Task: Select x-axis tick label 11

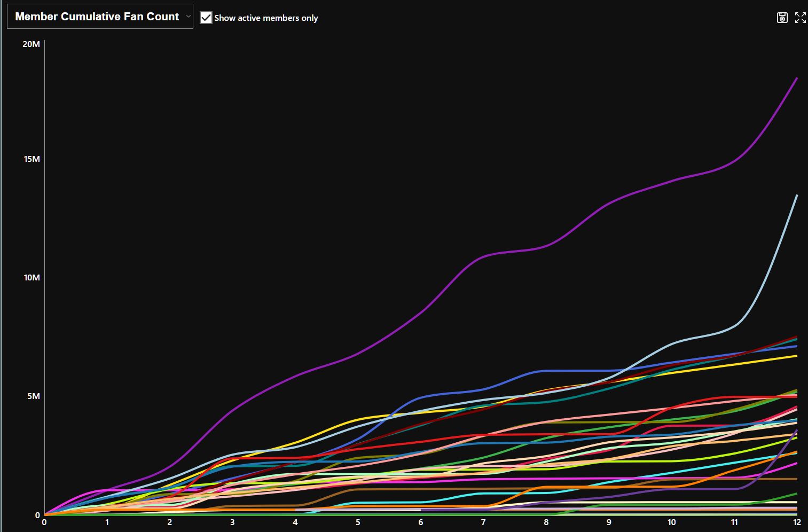Action: click(x=734, y=522)
